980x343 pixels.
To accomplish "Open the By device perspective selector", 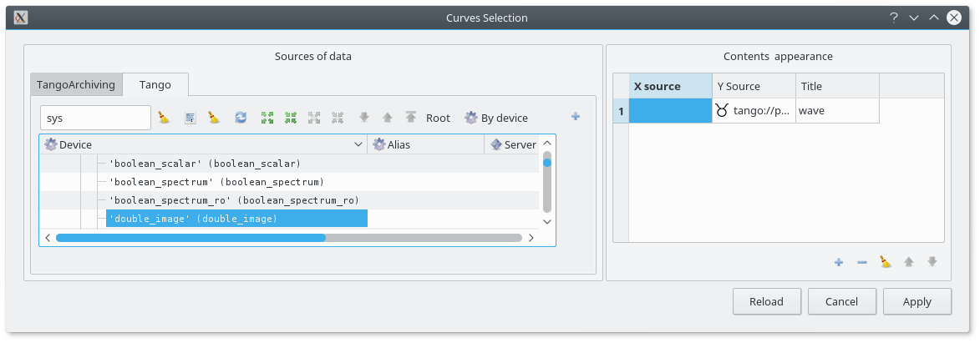I will coord(496,118).
